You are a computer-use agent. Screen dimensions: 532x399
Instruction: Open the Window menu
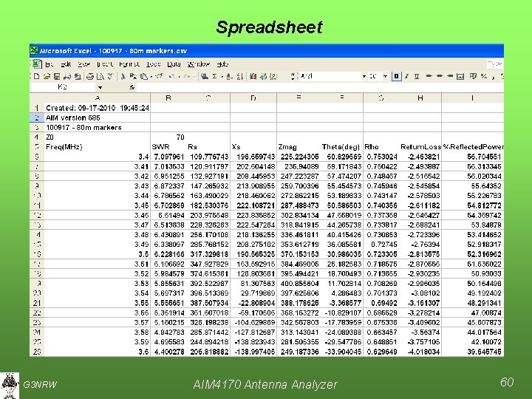coord(199,64)
